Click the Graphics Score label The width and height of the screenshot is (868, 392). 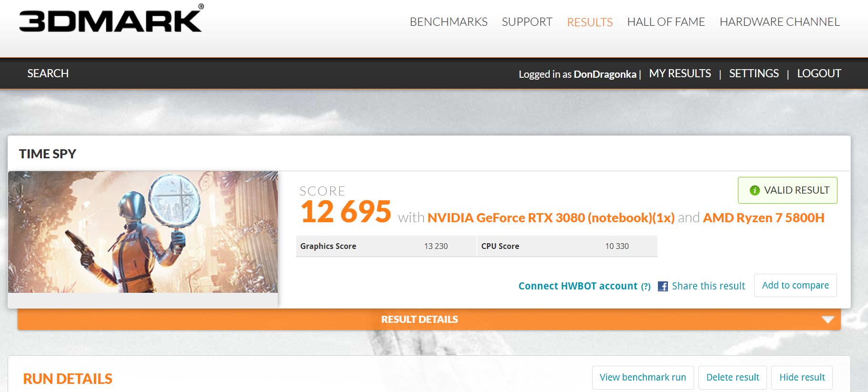pos(328,246)
